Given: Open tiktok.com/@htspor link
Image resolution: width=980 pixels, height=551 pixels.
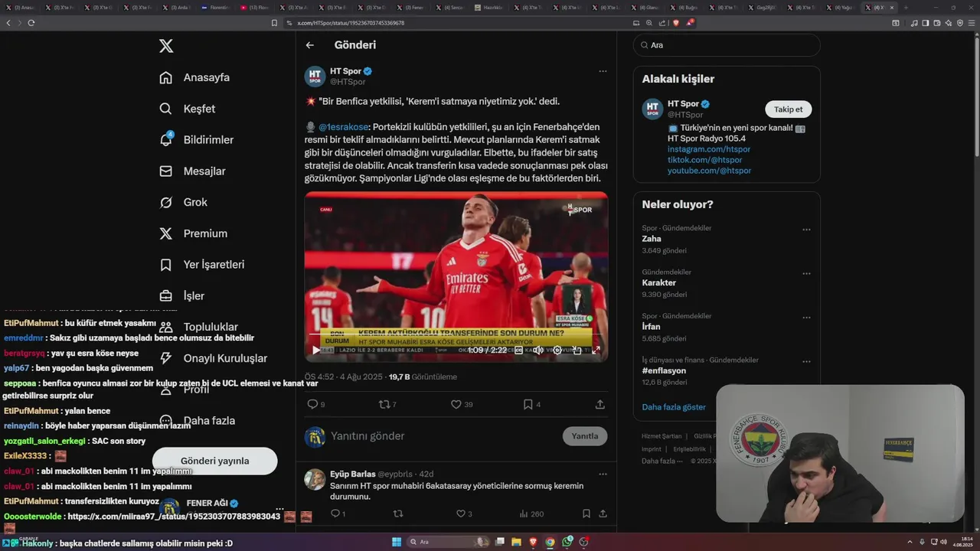Looking at the screenshot, I should coord(704,160).
